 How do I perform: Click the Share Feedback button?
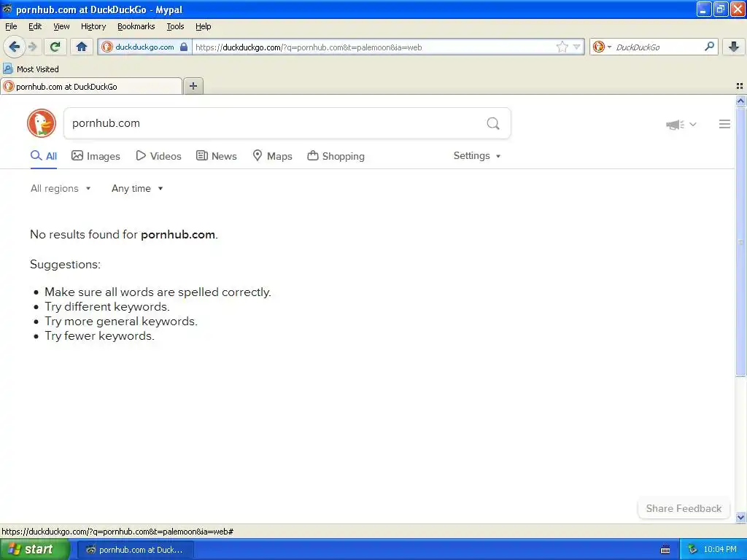click(x=684, y=508)
